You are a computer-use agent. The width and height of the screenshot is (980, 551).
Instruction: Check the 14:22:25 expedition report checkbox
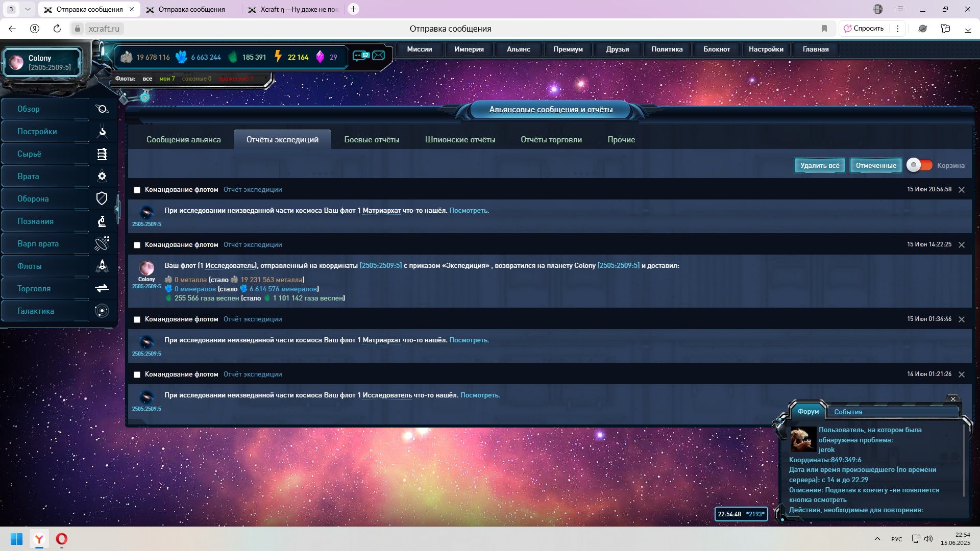point(137,245)
